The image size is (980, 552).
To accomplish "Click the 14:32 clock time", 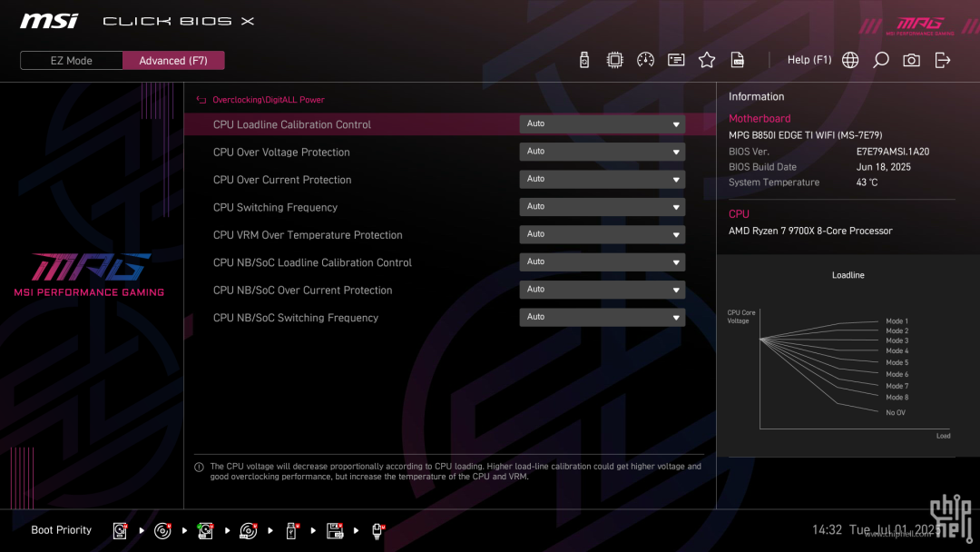I will click(x=827, y=530).
